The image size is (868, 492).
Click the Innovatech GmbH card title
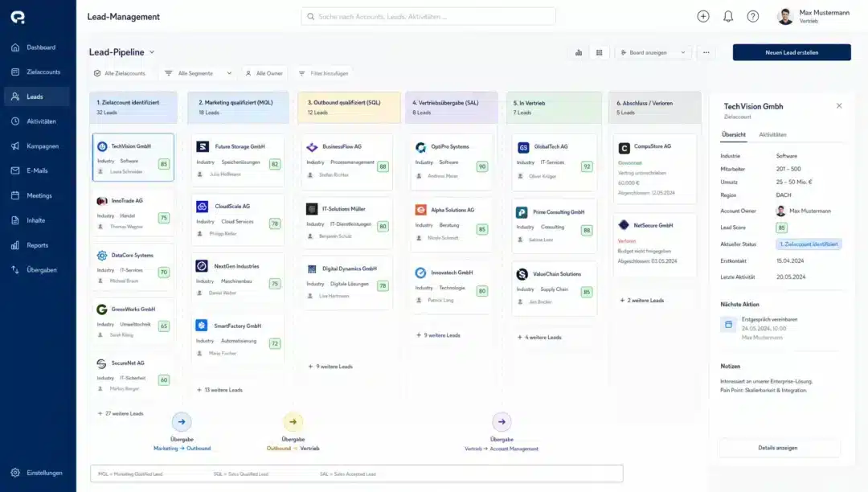pos(452,273)
